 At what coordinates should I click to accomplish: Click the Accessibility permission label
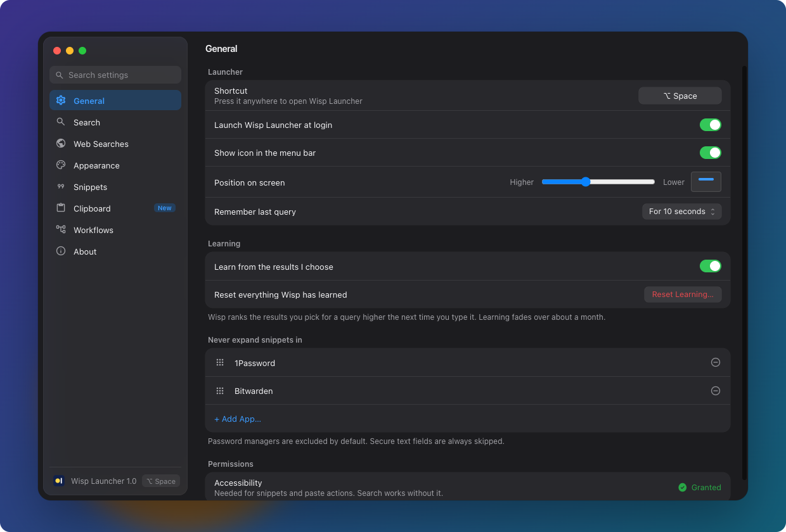point(238,483)
